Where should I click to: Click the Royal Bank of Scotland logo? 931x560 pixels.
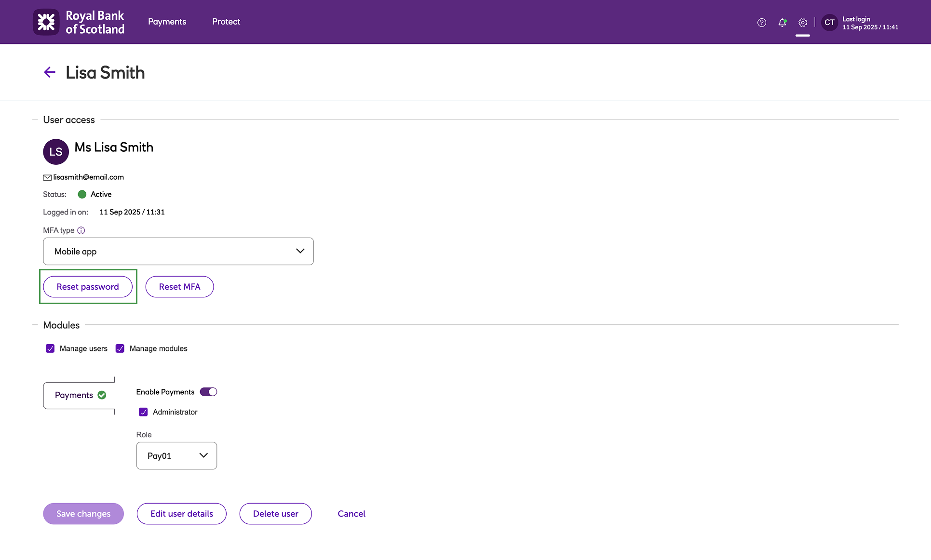point(79,22)
